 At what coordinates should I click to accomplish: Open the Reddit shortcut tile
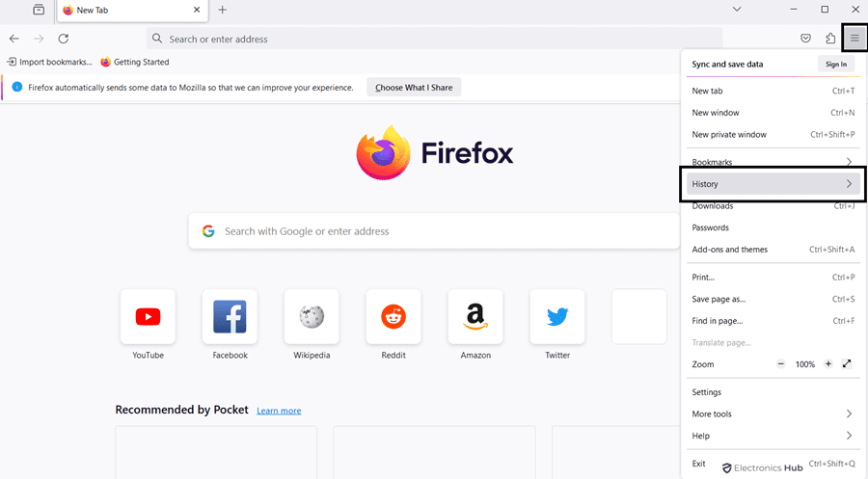393,316
